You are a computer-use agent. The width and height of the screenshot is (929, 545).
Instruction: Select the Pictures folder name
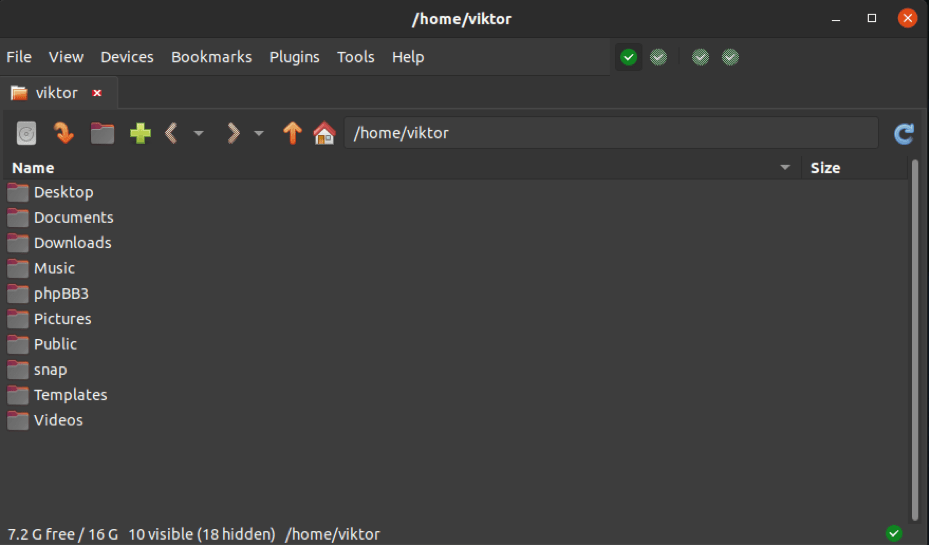point(62,319)
